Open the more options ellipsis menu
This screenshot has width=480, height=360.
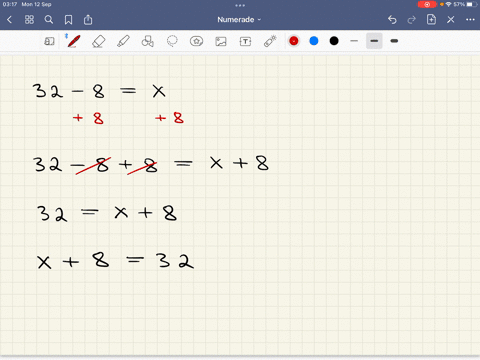[x=470, y=20]
